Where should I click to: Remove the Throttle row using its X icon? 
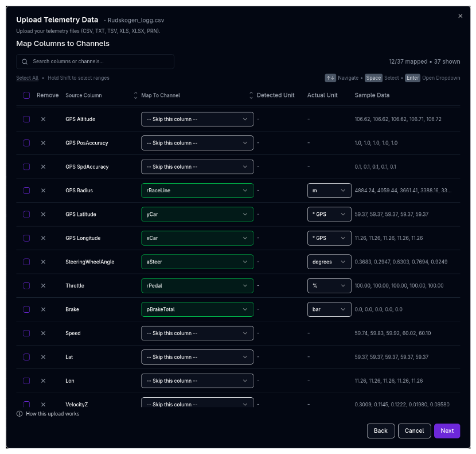[43, 285]
